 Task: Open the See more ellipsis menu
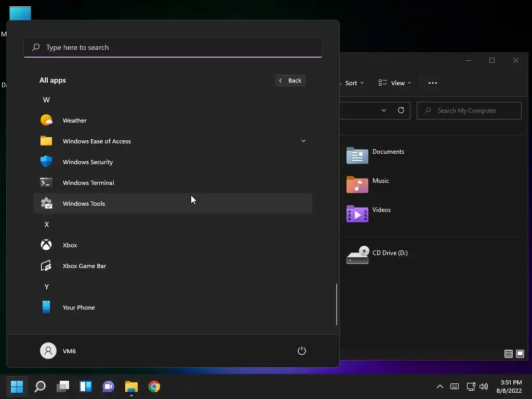coord(433,83)
